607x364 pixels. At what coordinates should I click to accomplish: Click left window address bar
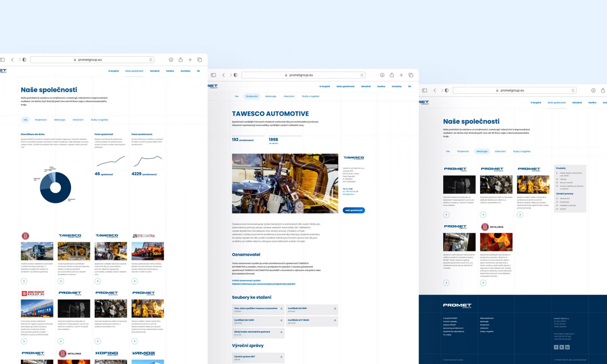92,60
